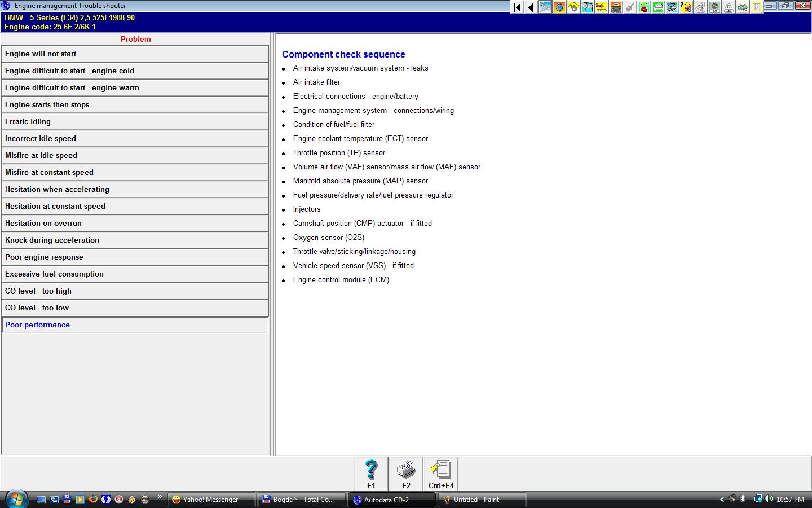Select 'Misfire at idle speed'

tap(135, 155)
